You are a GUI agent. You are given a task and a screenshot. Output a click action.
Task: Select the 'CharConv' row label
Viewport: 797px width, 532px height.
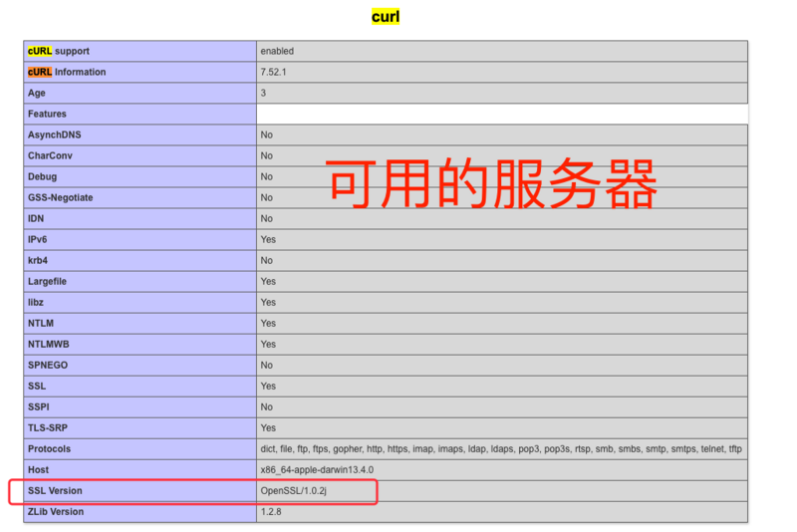tap(50, 156)
